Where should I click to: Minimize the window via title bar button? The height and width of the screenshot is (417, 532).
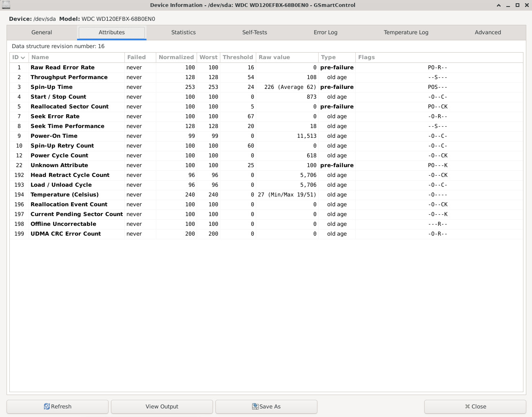508,5
